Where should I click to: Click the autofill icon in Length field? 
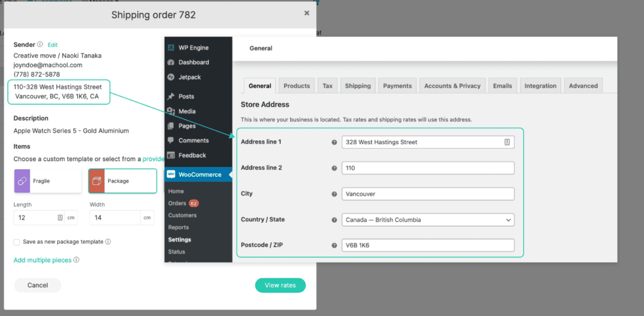click(60, 218)
